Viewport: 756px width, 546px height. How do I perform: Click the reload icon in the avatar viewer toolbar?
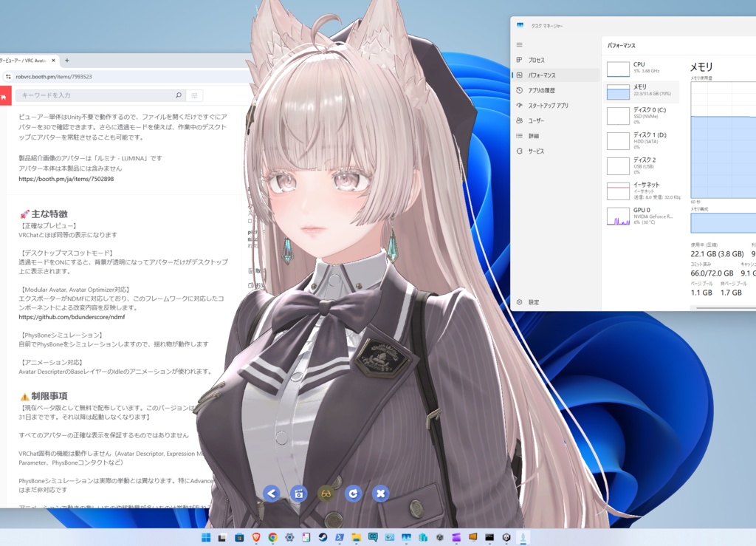click(x=353, y=494)
